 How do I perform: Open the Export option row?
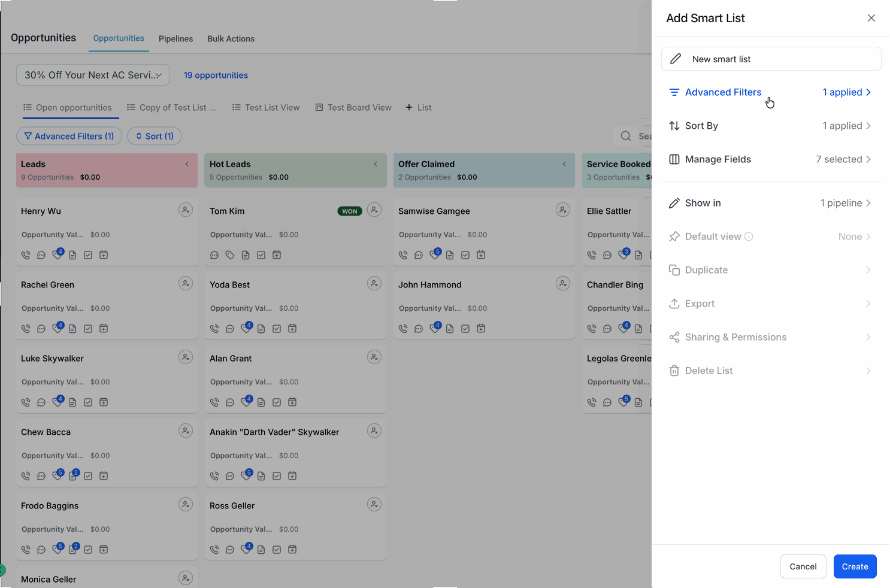pos(771,304)
